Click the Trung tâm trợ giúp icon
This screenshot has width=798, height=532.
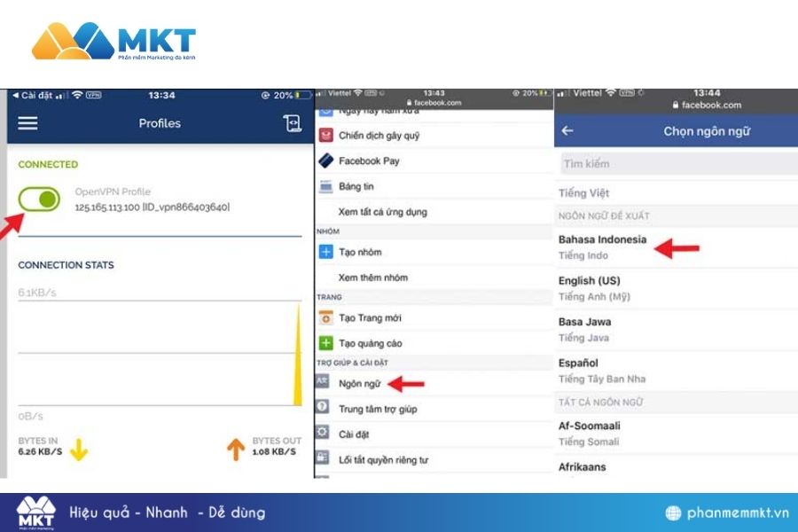coord(323,407)
